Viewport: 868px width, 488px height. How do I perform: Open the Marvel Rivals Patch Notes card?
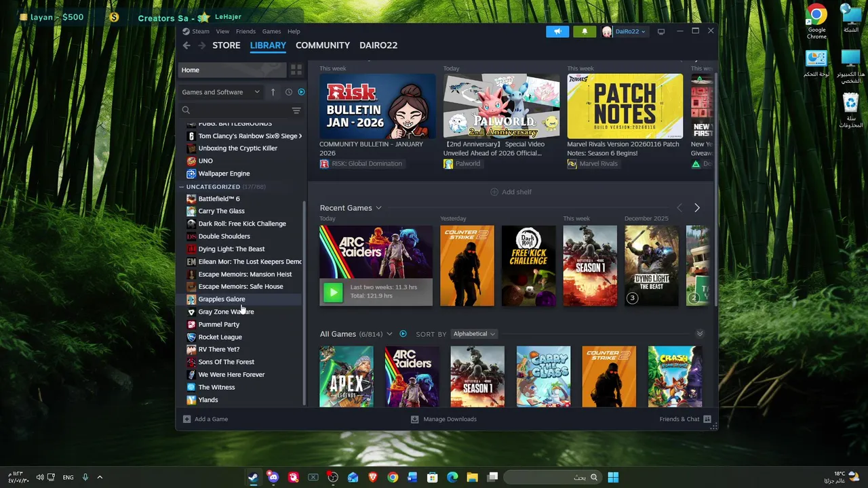(x=625, y=106)
